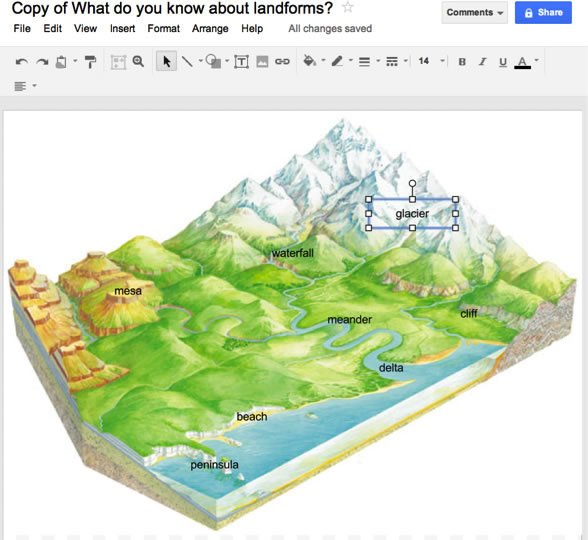Open the Arrange menu
This screenshot has height=540, width=588.
pyautogui.click(x=210, y=28)
